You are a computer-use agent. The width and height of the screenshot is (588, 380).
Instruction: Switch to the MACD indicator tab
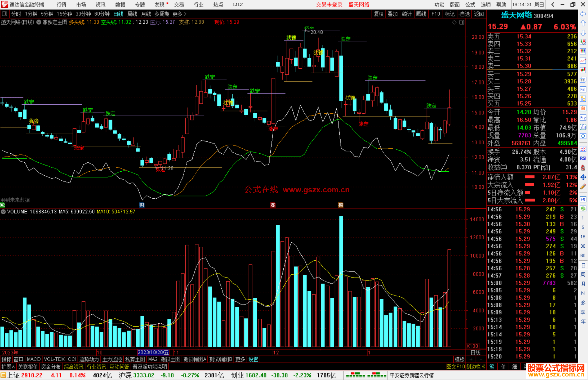(x=33, y=359)
